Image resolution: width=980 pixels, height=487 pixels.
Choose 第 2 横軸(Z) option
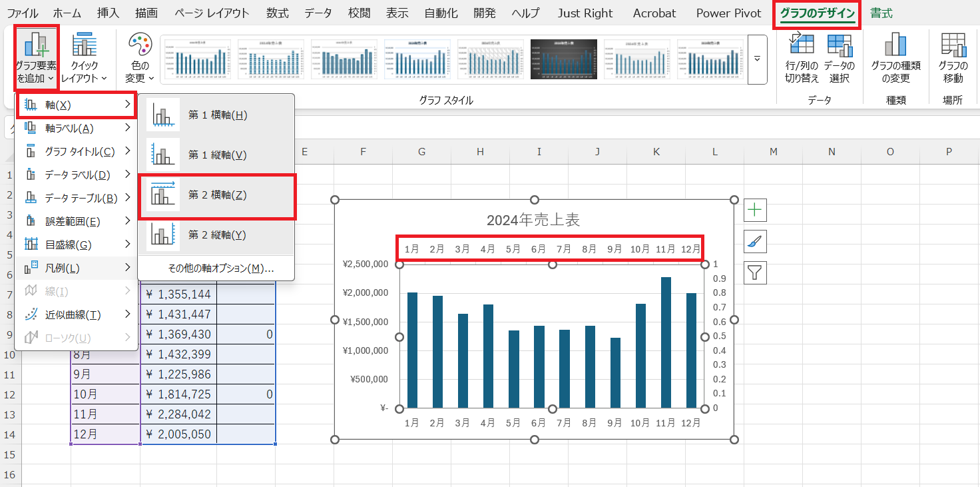[x=216, y=195]
